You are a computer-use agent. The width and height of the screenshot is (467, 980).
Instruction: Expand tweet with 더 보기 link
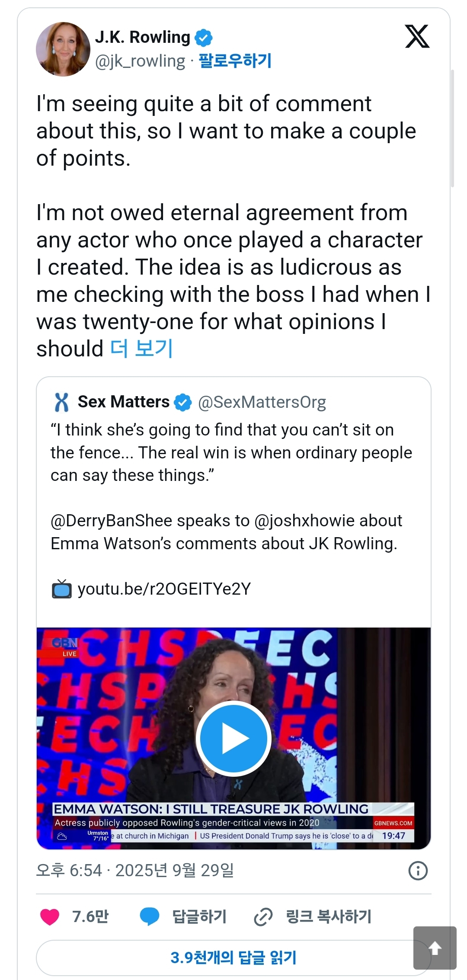pos(141,349)
